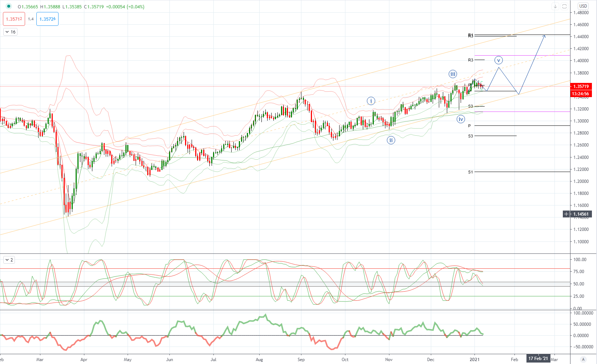The width and height of the screenshot is (597, 364).
Task: Click the circled wave 'v' label
Action: (x=498, y=60)
